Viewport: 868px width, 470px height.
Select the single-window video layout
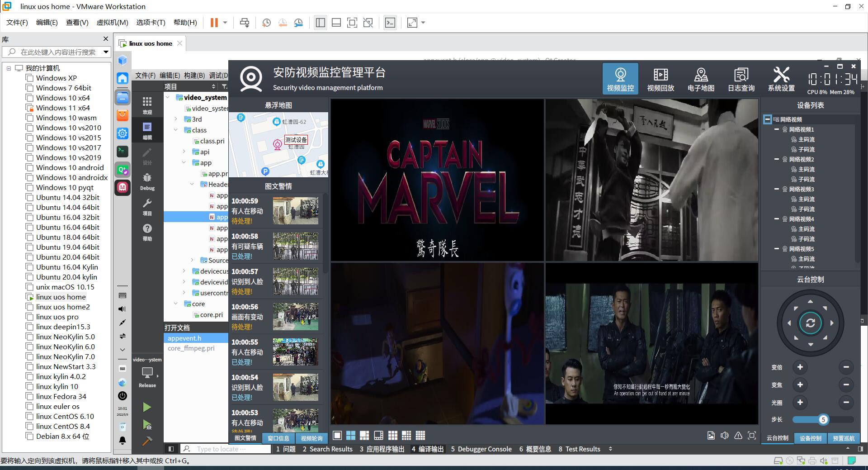337,436
